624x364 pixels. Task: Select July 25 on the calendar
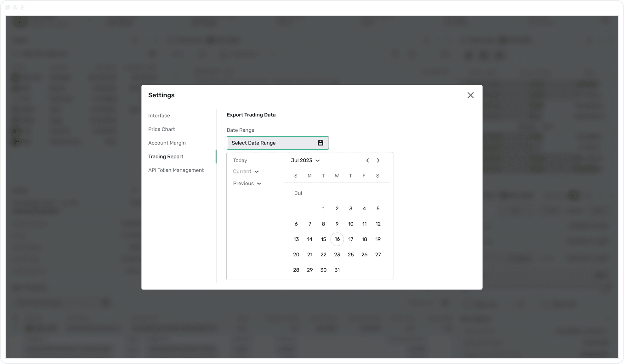click(x=350, y=254)
